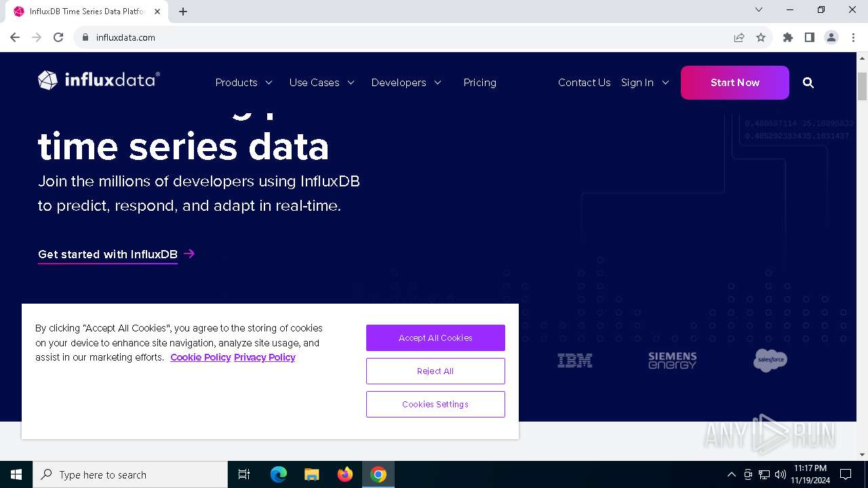This screenshot has width=868, height=488.
Task: Open the Privacy Policy link
Action: click(x=264, y=357)
